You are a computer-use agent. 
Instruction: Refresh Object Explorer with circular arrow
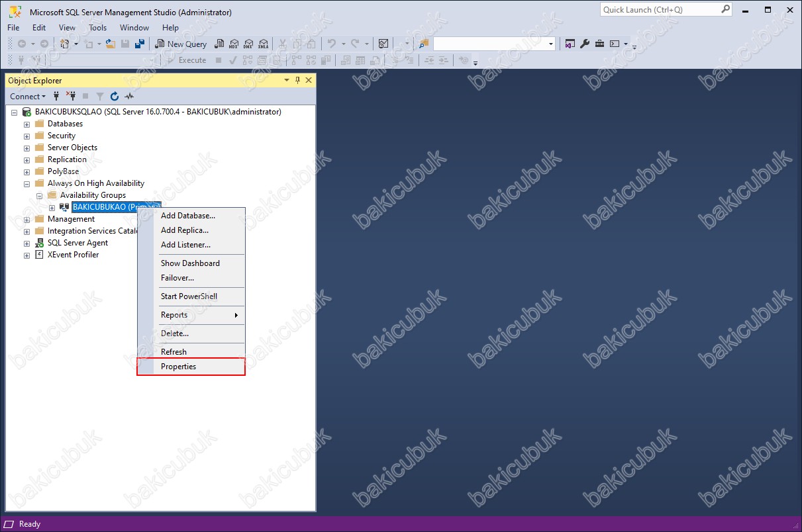click(115, 96)
